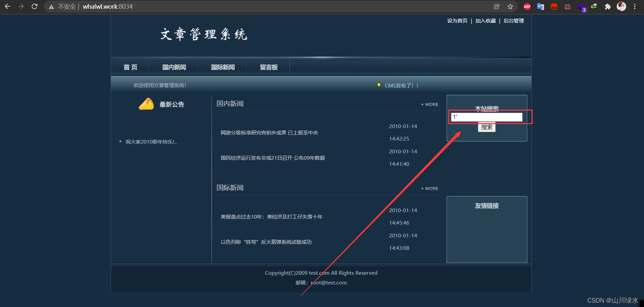
Task: Open article 国民经济运行发布会或21日召开
Action: click(x=273, y=158)
